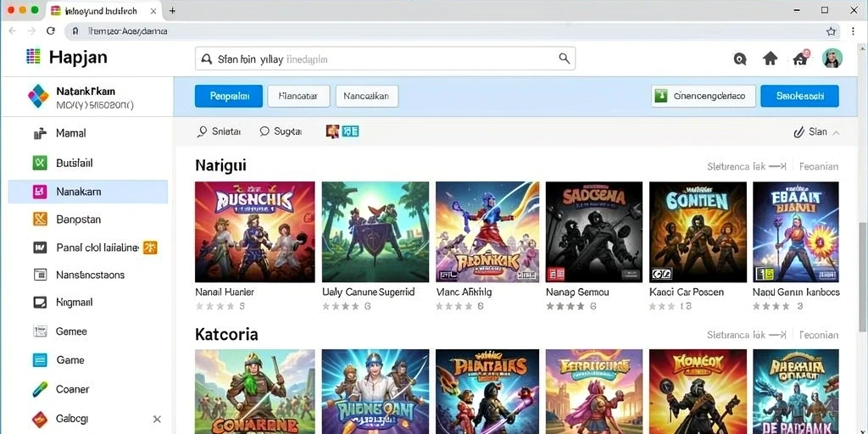This screenshot has width=868, height=434.
Task: Click the magnifier icon in search box
Action: click(x=564, y=58)
